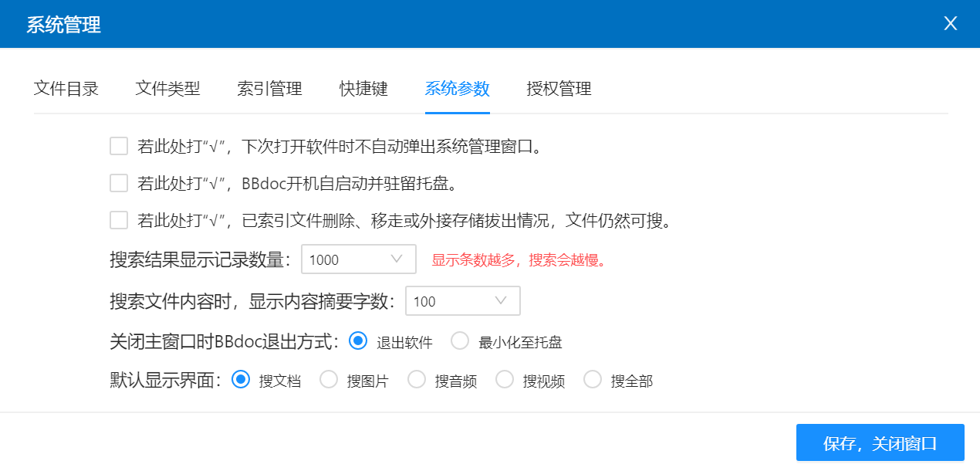Expand the 内容摘要字数 dropdown showing 100
Screen dimensions: 980x471
pyautogui.click(x=463, y=301)
